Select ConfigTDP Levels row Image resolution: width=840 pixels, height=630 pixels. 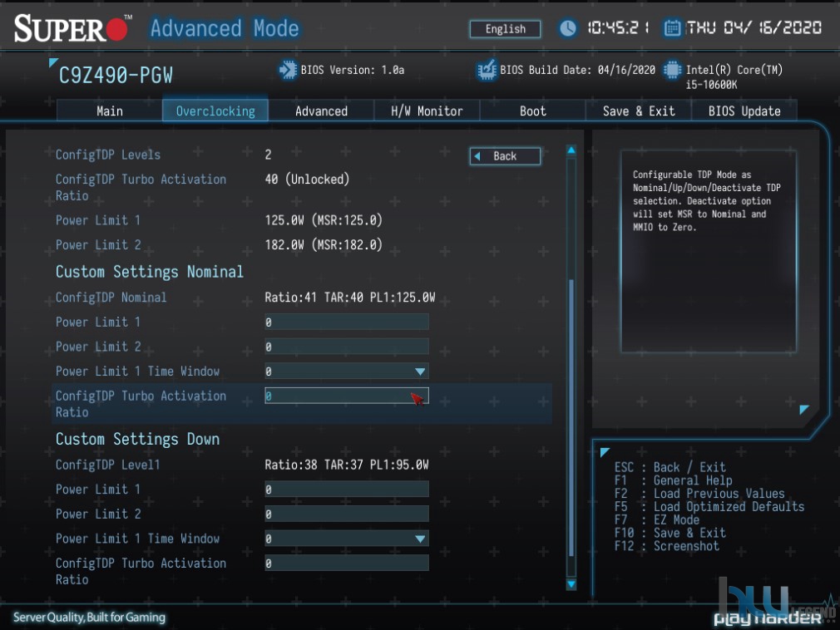[x=303, y=155]
